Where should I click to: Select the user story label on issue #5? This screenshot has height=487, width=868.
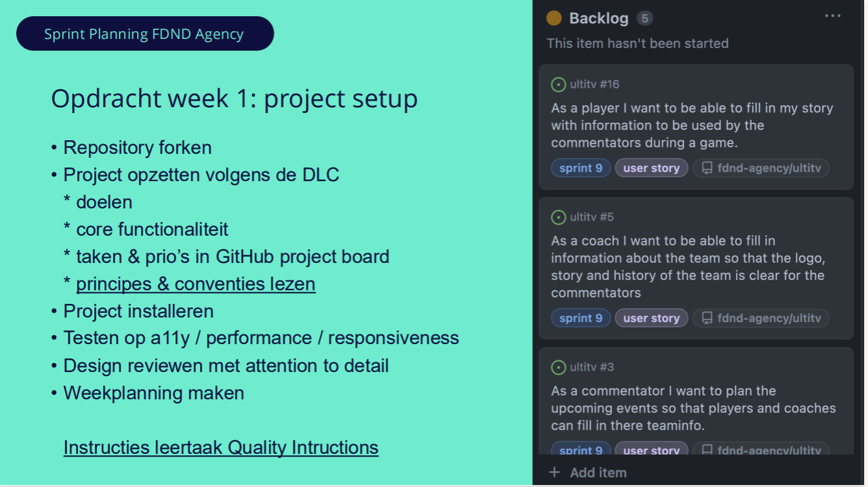coord(652,318)
